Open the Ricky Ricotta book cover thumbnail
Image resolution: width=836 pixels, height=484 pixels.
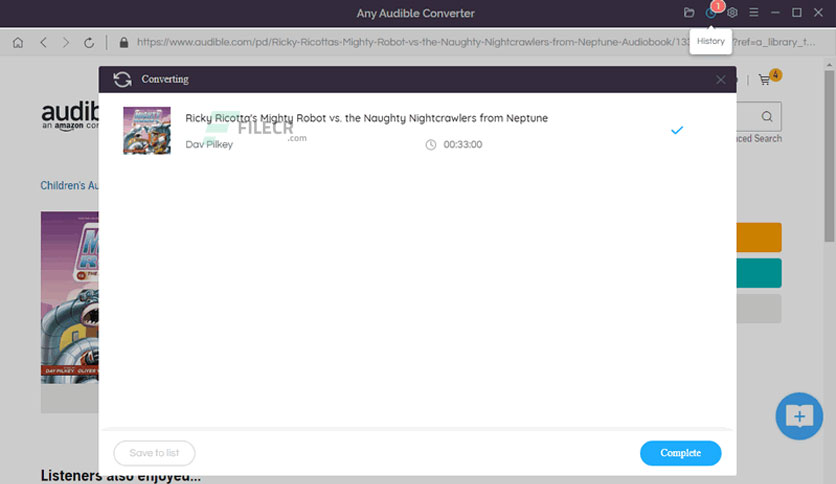tap(147, 131)
